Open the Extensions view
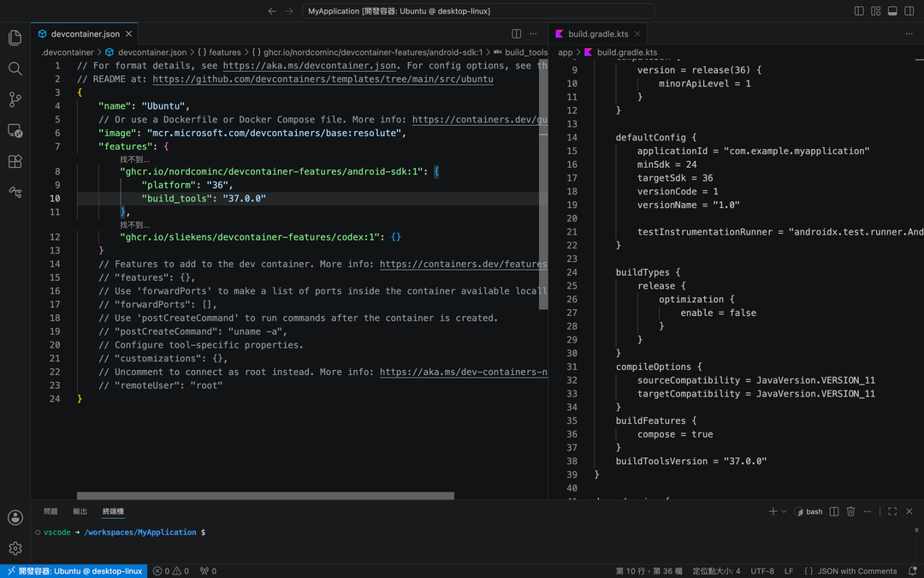Image resolution: width=924 pixels, height=578 pixels. pos(15,161)
